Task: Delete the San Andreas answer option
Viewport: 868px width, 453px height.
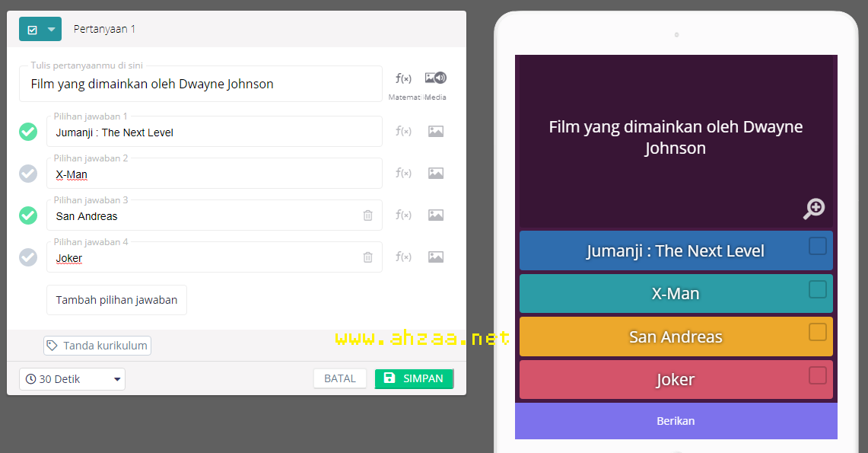Action: [x=367, y=215]
